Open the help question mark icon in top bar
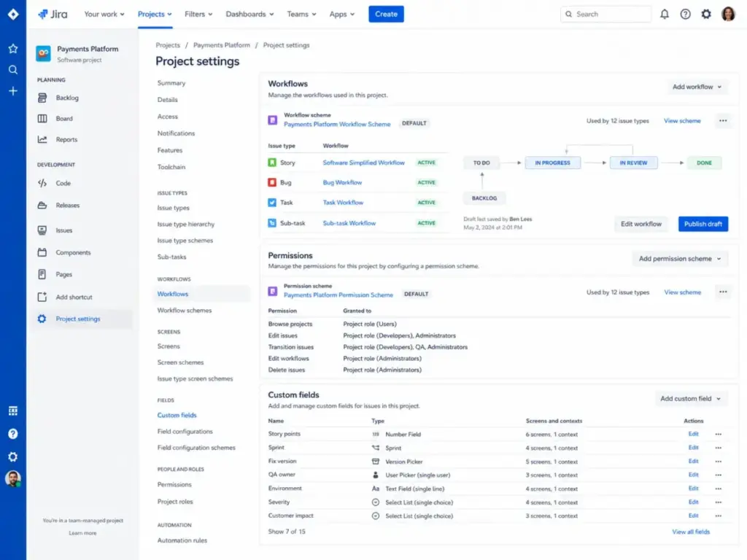Screen dimensions: 747x560 [685, 15]
